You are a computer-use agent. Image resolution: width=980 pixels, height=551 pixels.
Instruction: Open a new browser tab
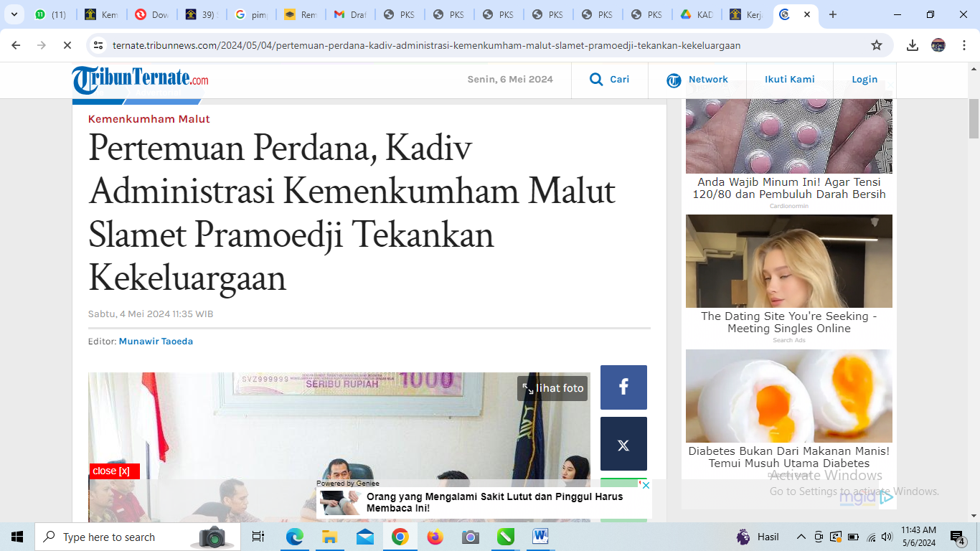coord(832,14)
